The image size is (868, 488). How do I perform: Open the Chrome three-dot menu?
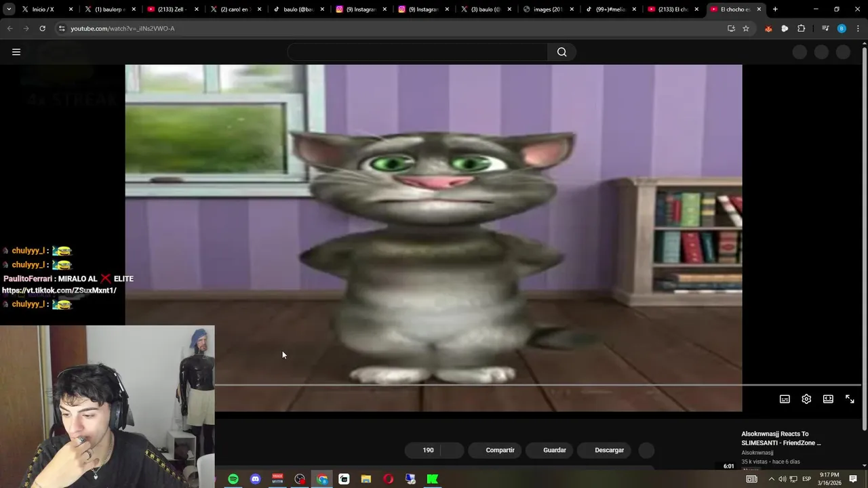[x=858, y=28]
